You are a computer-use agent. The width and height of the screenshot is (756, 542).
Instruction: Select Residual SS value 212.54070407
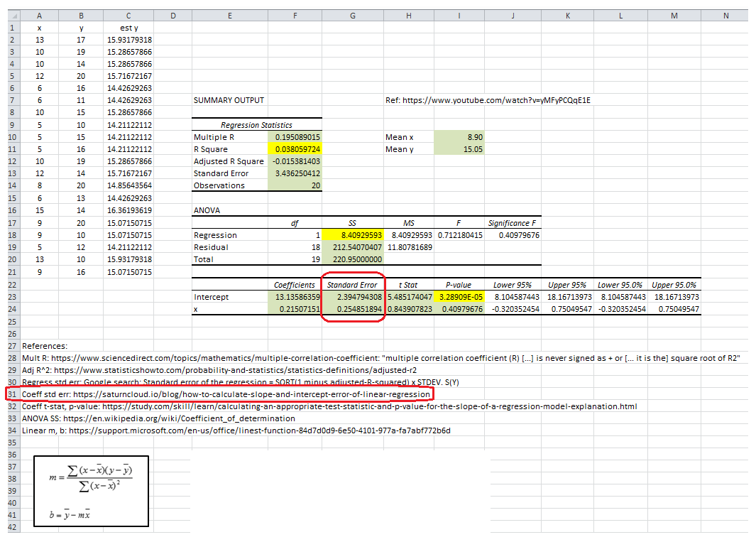click(x=353, y=247)
